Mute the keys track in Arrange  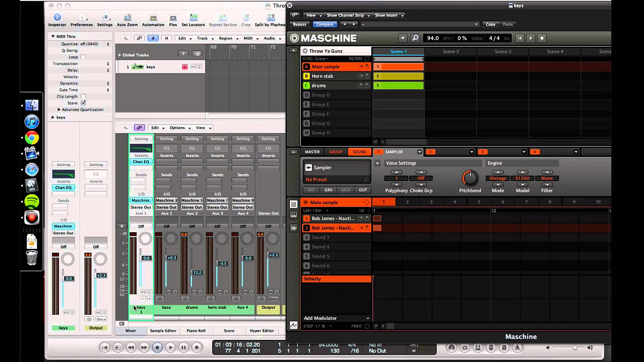[x=193, y=67]
